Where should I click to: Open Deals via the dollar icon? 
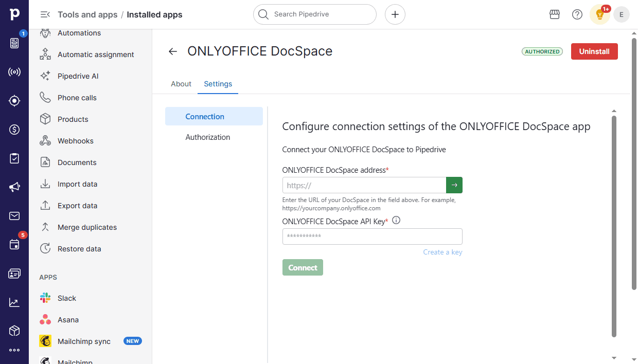pyautogui.click(x=14, y=130)
